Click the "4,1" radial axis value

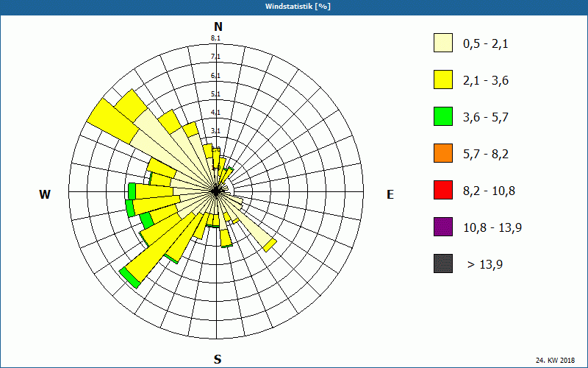point(215,113)
